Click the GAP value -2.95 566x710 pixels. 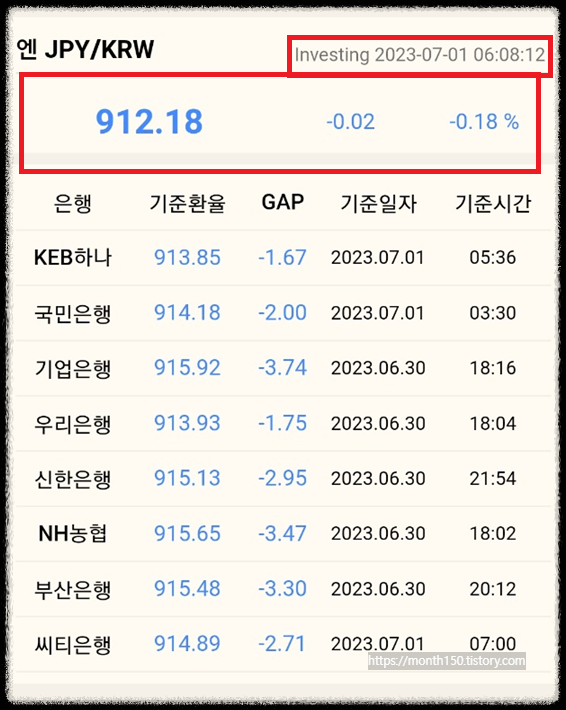283,478
